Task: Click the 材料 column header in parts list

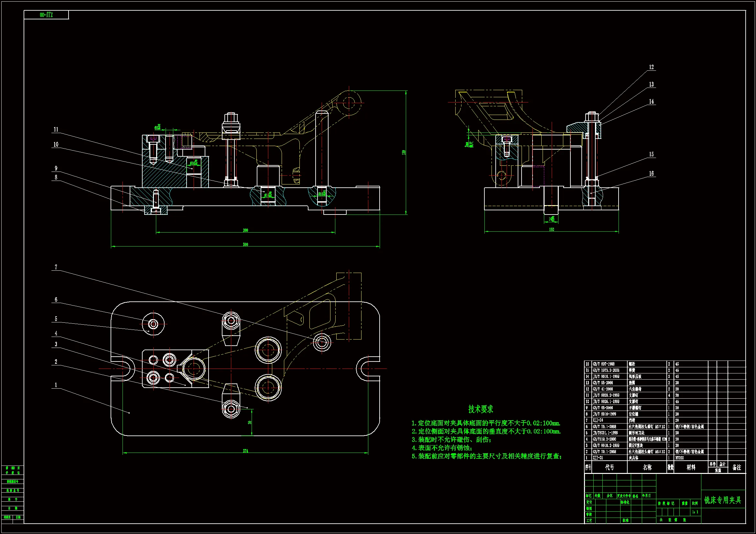Action: 691,467
